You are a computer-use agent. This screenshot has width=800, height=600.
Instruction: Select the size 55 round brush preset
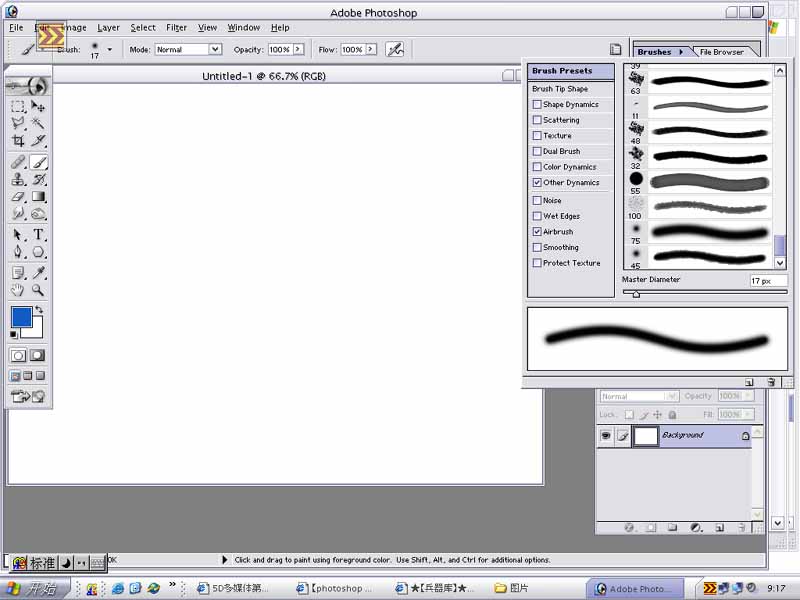pyautogui.click(x=698, y=183)
